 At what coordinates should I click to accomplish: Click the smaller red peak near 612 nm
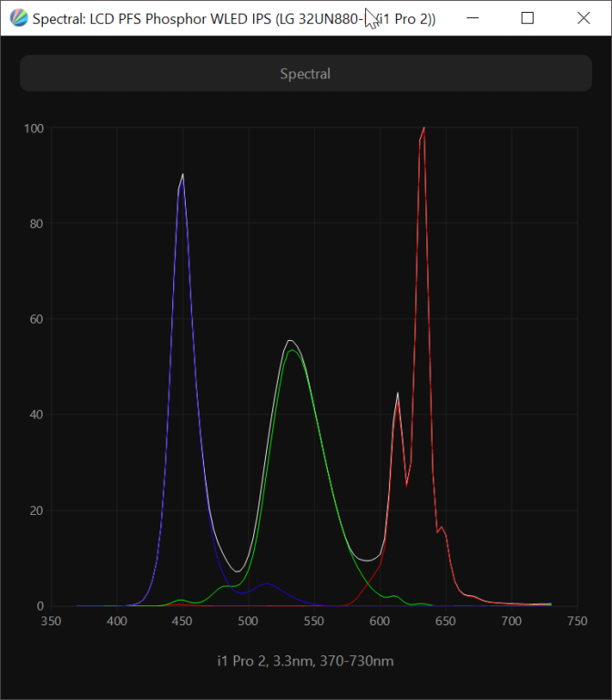(398, 395)
